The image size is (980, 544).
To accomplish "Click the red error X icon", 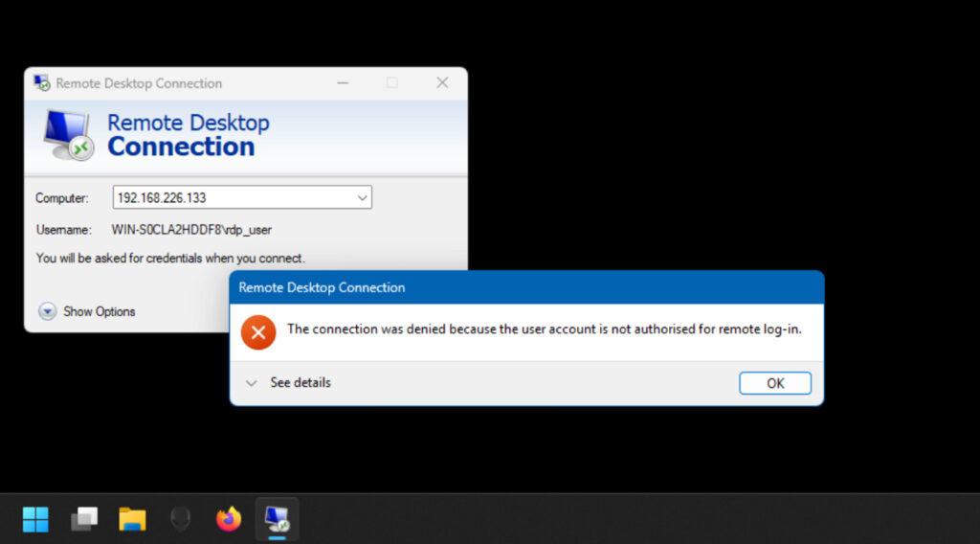I will [x=258, y=331].
